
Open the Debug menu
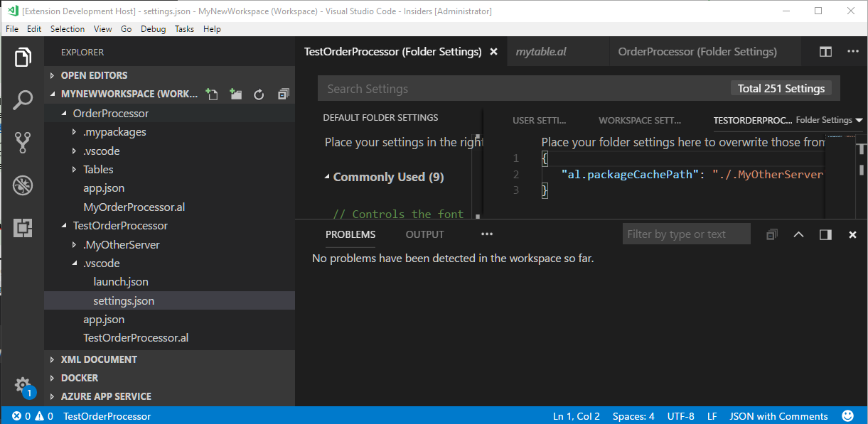[153, 29]
